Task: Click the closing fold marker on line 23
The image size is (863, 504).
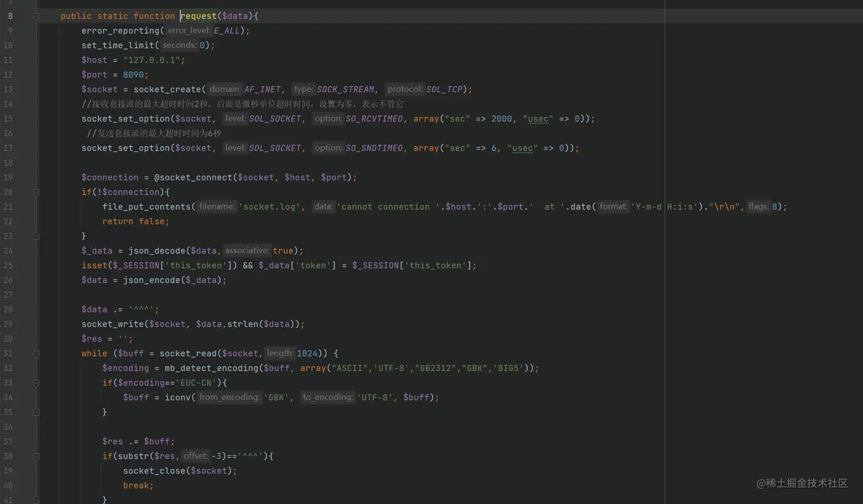Action: pos(36,236)
